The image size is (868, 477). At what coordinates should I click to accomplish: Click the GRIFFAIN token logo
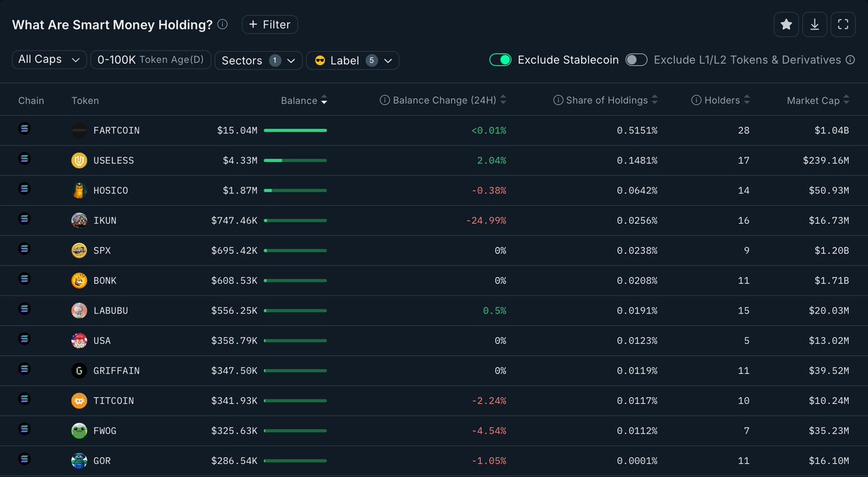[79, 371]
